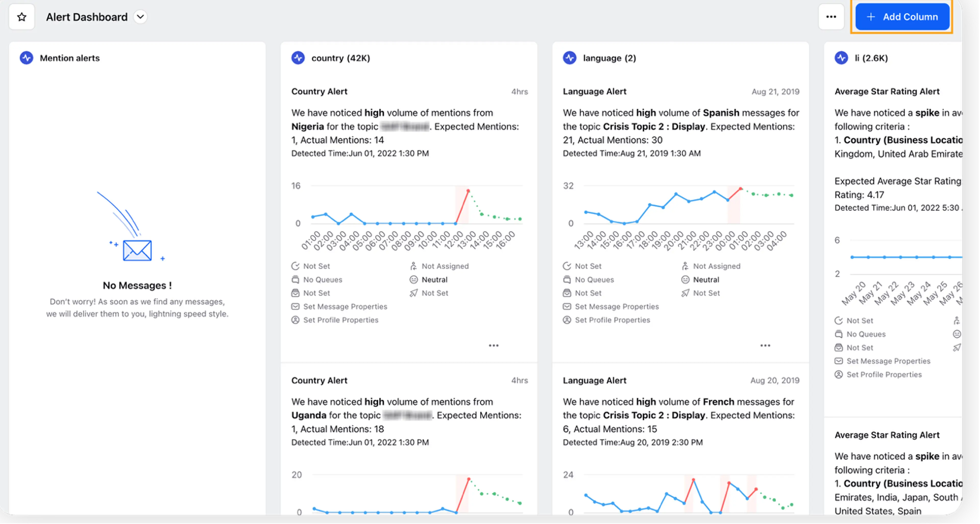Click the red spike point in Nigeria chart
980x524 pixels.
point(468,191)
